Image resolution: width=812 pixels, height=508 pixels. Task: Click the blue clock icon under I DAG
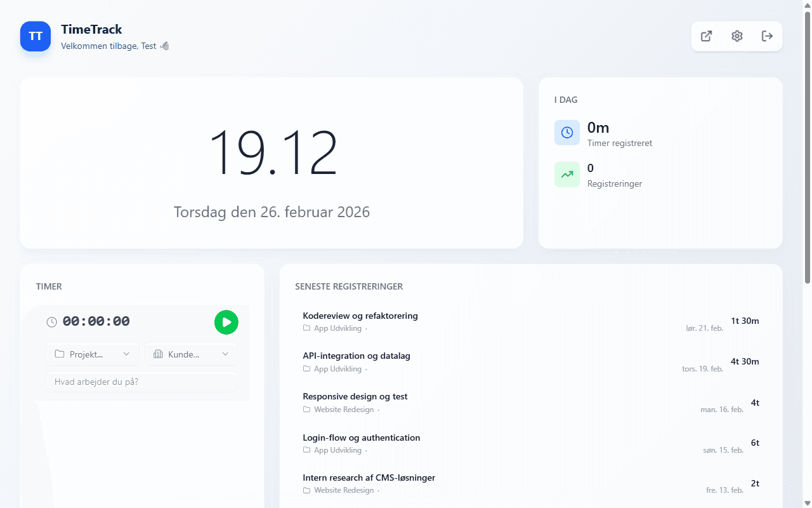click(x=567, y=133)
